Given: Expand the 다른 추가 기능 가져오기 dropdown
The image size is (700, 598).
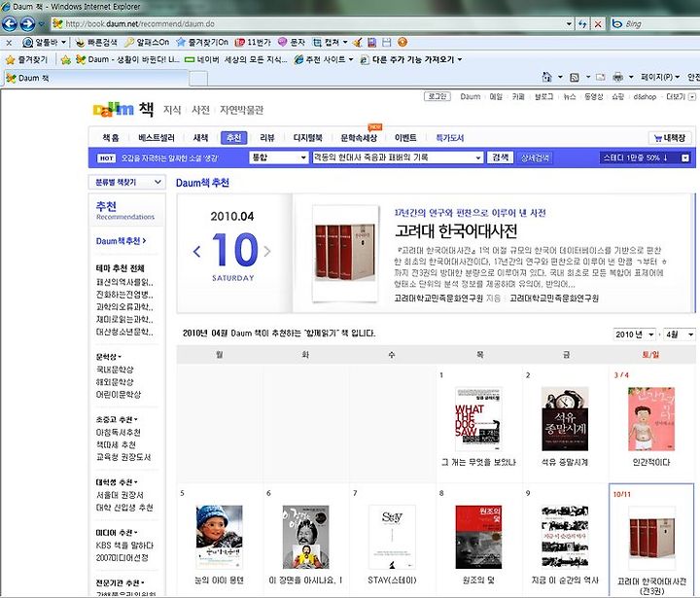Looking at the screenshot, I should (x=460, y=59).
